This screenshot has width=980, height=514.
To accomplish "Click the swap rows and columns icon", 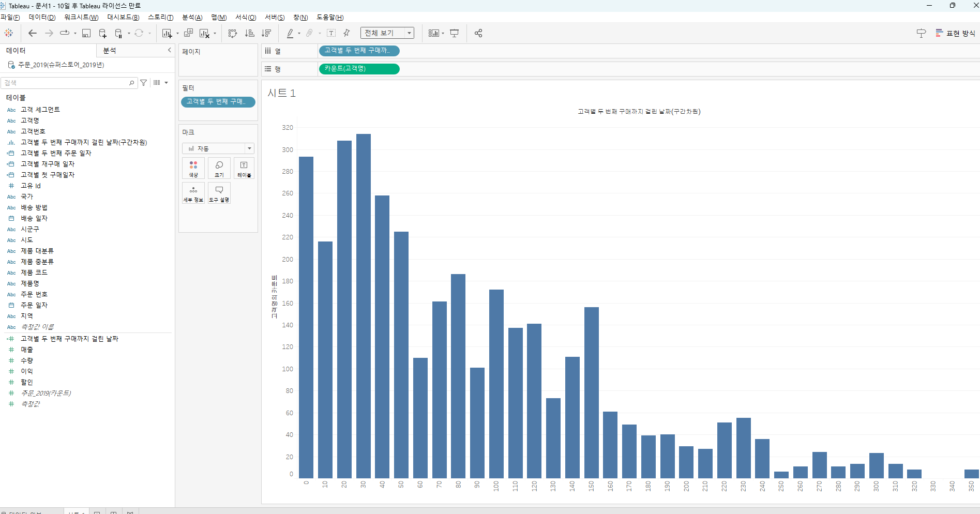I will [x=233, y=33].
